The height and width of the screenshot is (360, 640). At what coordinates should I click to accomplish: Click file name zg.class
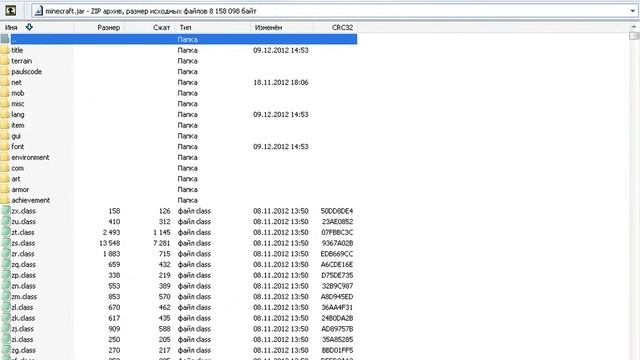coord(23,350)
